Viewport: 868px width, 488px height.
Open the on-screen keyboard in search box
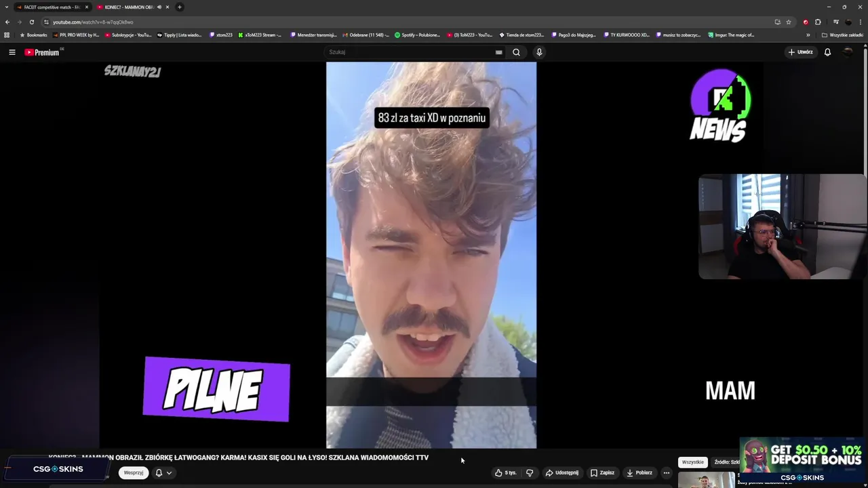pos(498,52)
